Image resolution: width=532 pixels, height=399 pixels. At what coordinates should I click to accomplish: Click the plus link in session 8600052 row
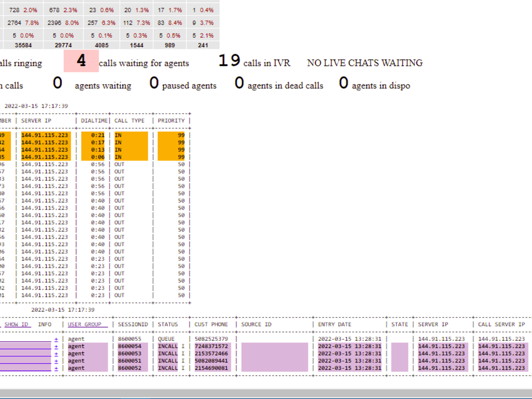click(56, 368)
